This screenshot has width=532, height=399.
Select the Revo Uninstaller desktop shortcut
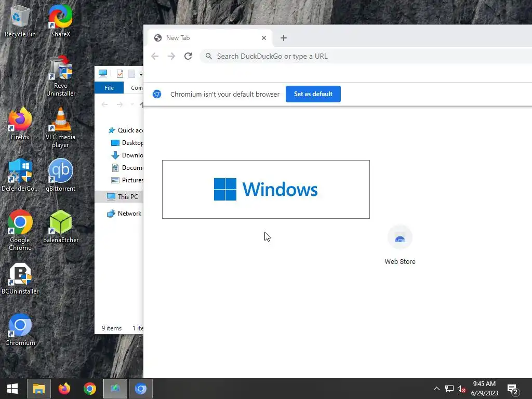pyautogui.click(x=60, y=76)
